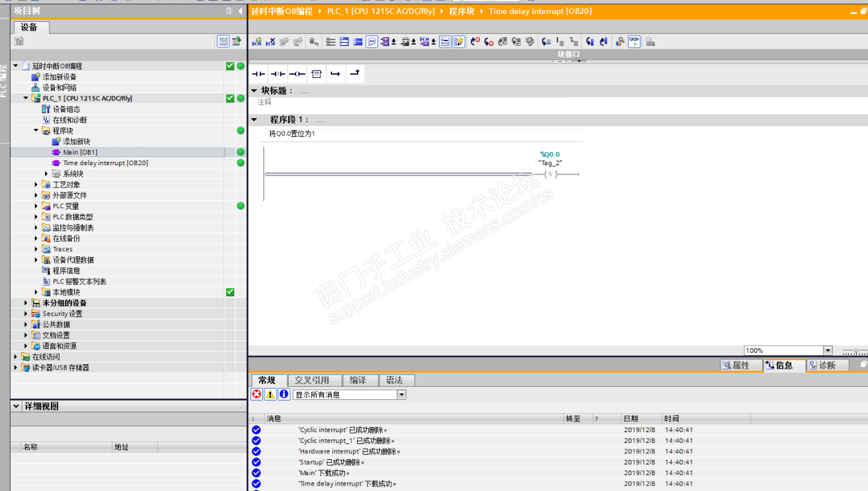The width and height of the screenshot is (868, 491).
Task: Click the insert network toolbar icon
Action: coord(256,42)
